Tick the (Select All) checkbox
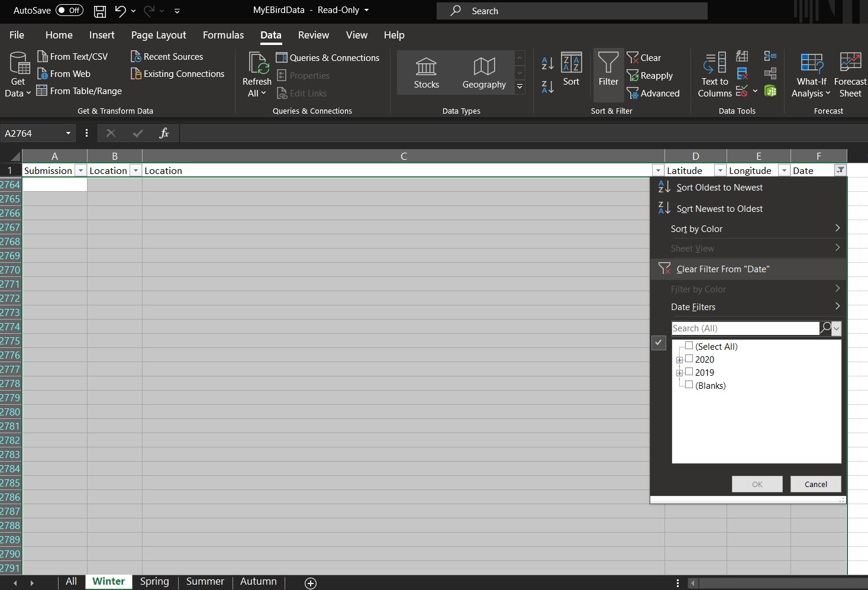The height and width of the screenshot is (590, 868). (x=689, y=346)
